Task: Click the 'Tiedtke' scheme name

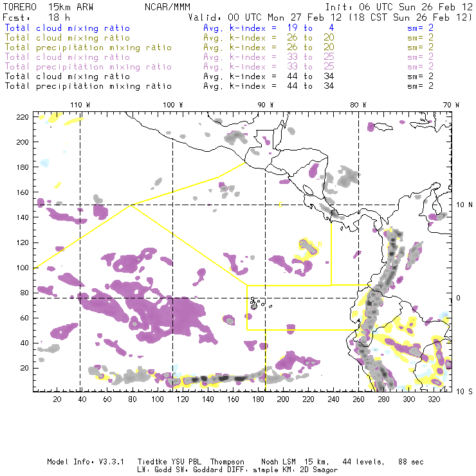Action: click(152, 462)
